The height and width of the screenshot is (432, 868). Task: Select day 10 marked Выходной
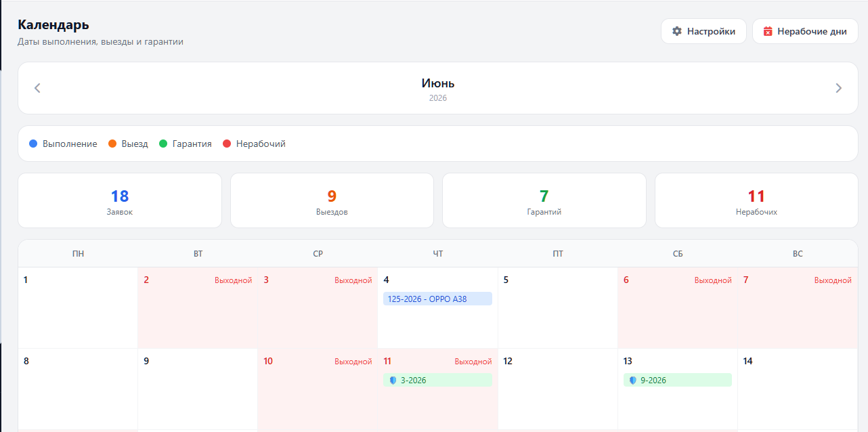point(318,389)
